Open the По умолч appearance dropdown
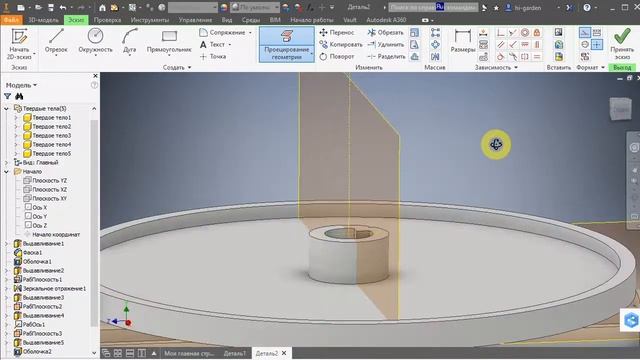This screenshot has width=640, height=360. pos(255,7)
